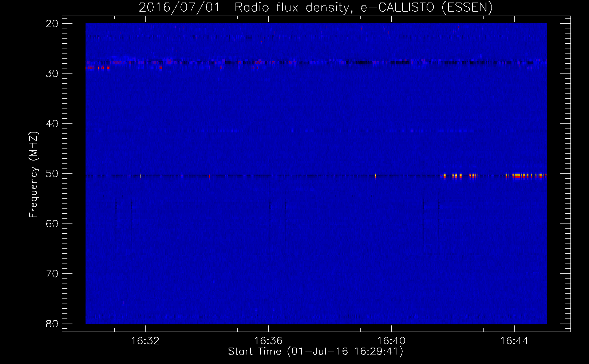The height and width of the screenshot is (364, 589).
Task: Click the 16:36 time tick label
Action: [x=268, y=341]
